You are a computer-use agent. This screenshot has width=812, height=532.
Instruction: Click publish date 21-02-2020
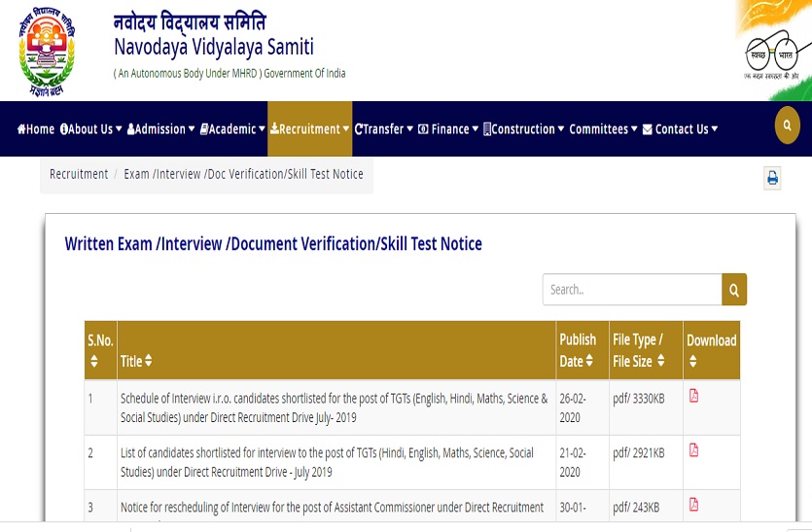573,462
